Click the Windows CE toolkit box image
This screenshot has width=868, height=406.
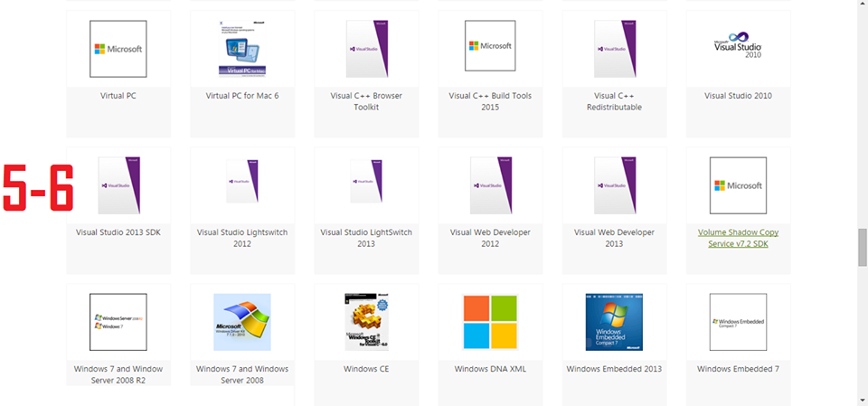pos(366,322)
